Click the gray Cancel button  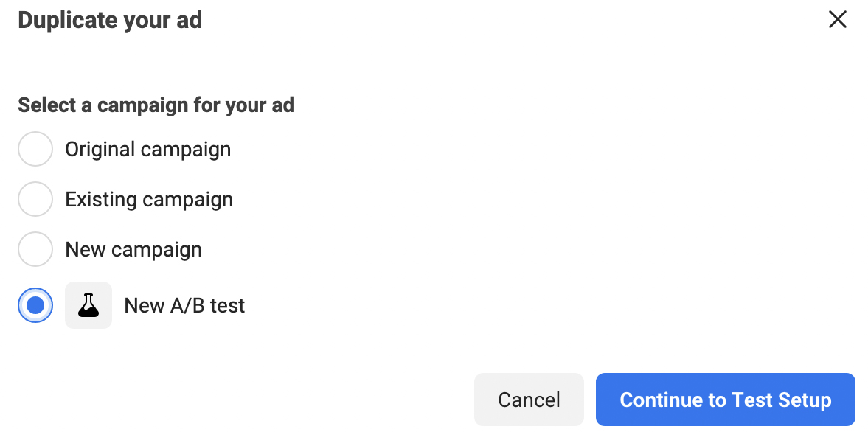pyautogui.click(x=529, y=400)
